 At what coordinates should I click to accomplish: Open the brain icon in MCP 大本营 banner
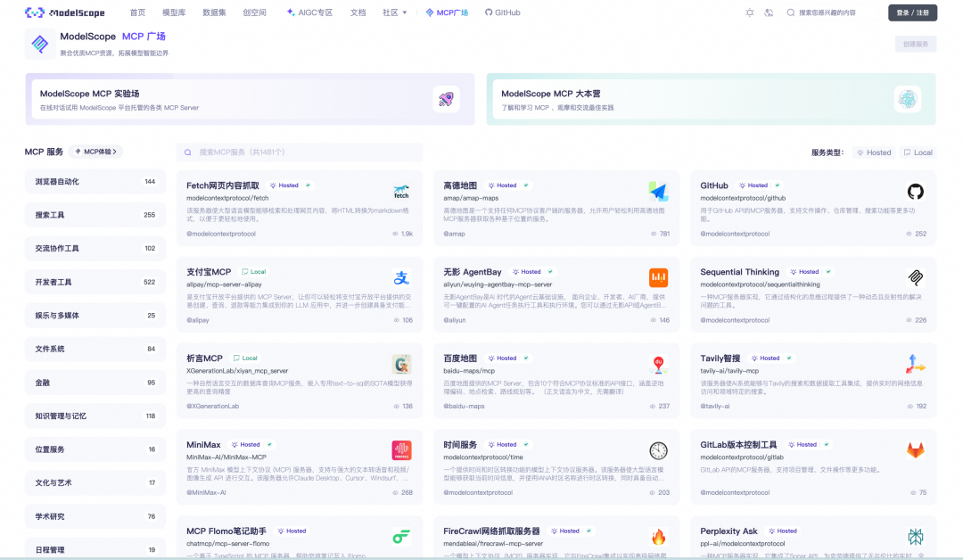coord(907,99)
